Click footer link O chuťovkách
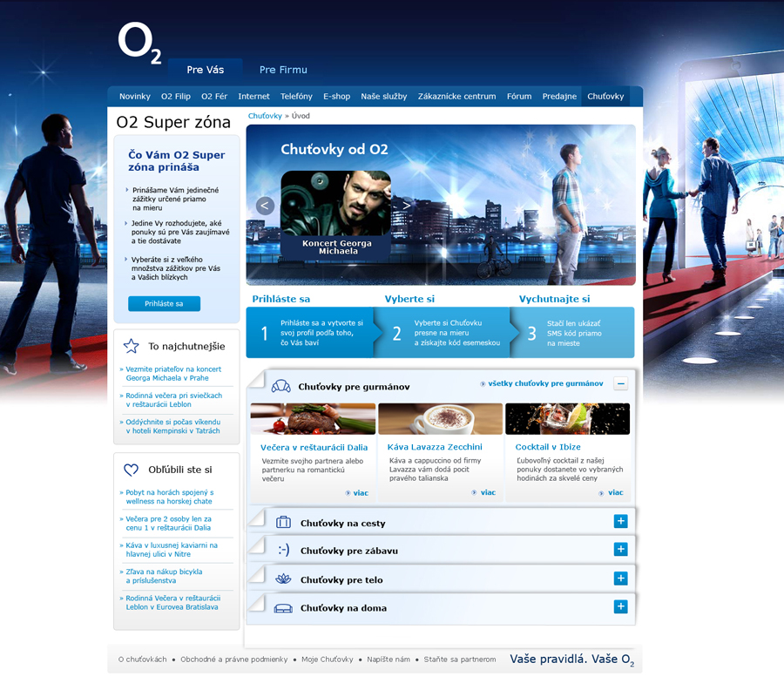 (143, 660)
